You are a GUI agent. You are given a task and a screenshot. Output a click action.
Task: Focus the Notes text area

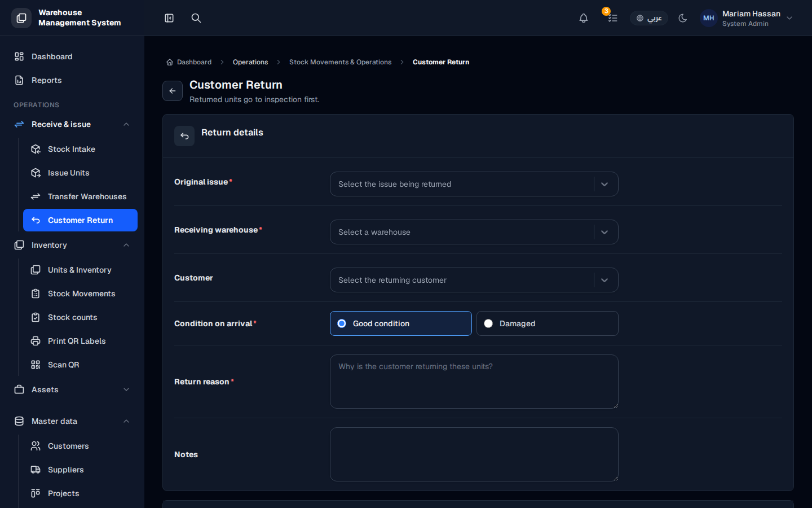[474, 454]
